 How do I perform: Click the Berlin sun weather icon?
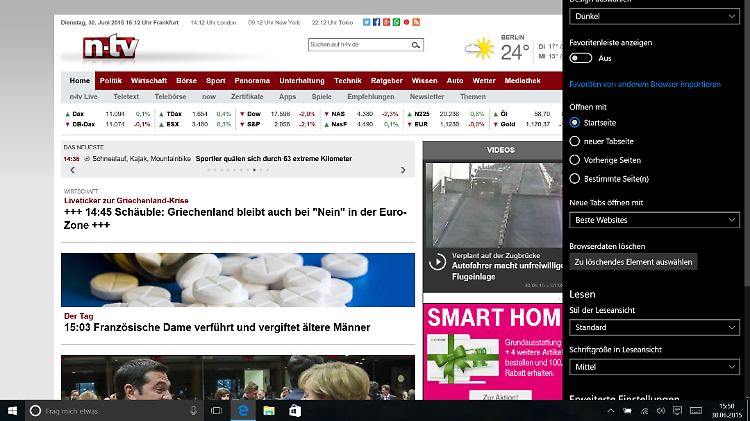[480, 49]
